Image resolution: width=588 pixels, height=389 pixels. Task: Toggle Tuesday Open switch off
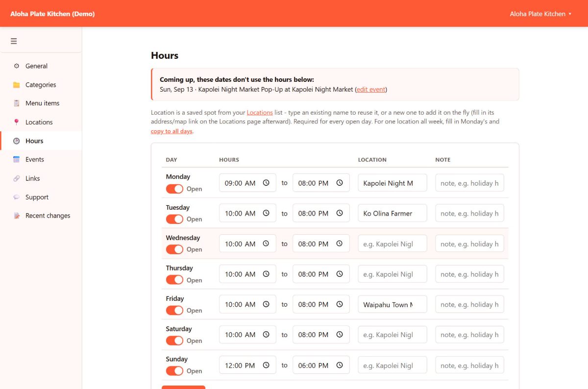[x=174, y=219]
